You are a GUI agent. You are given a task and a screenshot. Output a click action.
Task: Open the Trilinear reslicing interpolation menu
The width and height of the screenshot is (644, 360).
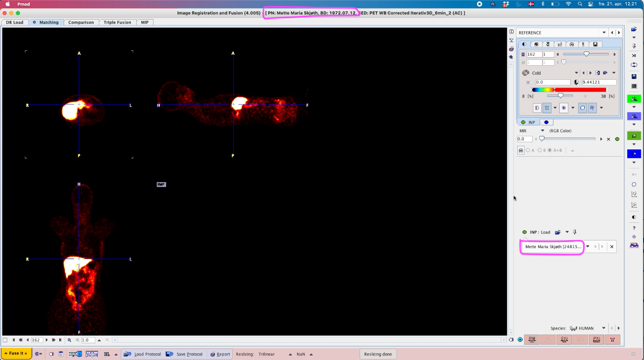point(290,354)
